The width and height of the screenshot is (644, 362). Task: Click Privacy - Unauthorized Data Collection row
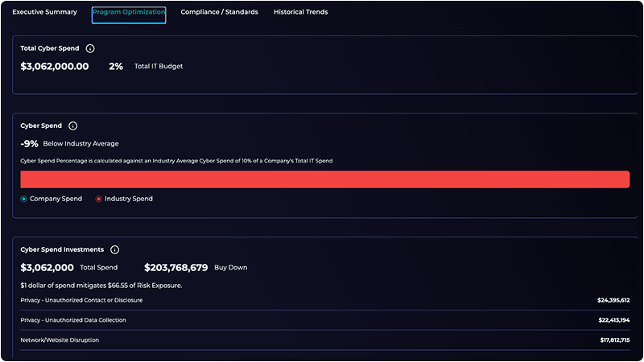coord(73,320)
